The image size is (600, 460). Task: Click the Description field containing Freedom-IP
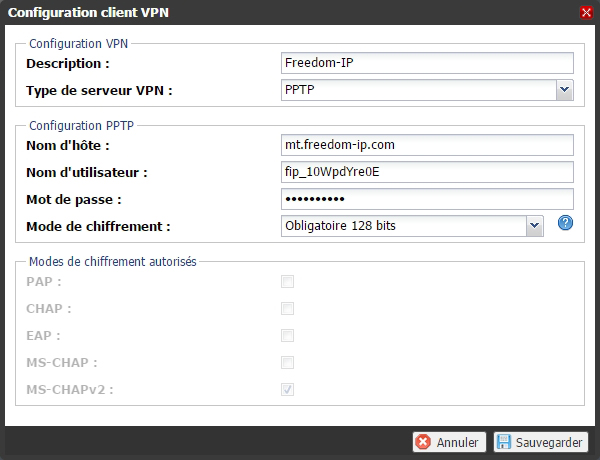click(428, 63)
